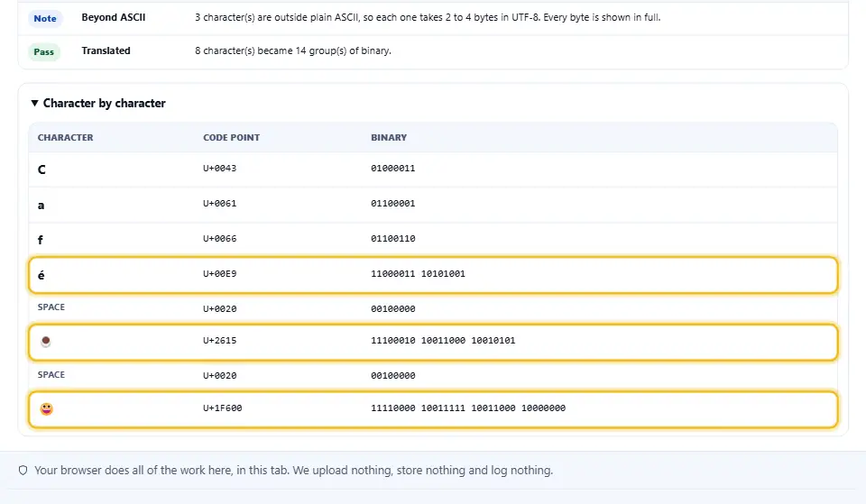866x504 pixels.
Task: Click the CODE POINT column header
Action: [x=232, y=137]
